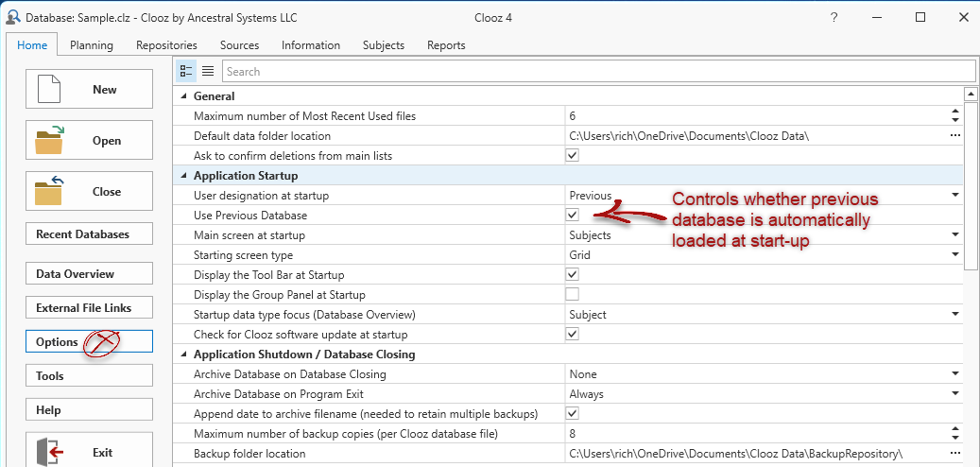Switch to categorized view icon

(x=186, y=71)
